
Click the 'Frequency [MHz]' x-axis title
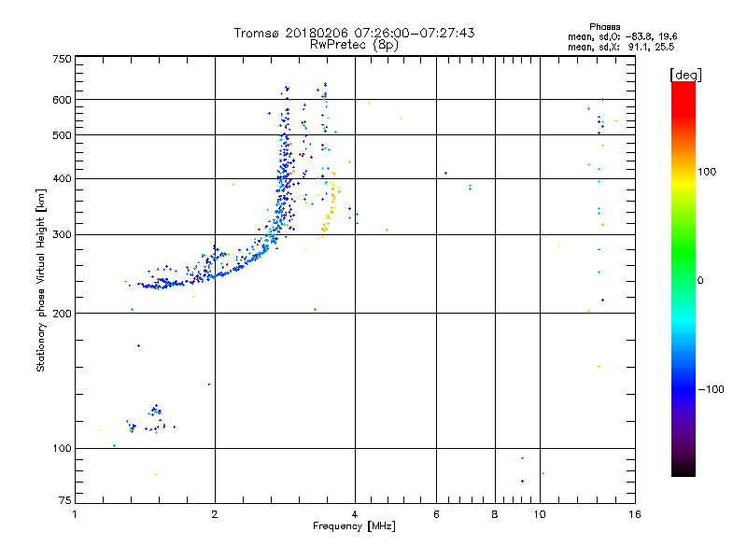(x=354, y=526)
